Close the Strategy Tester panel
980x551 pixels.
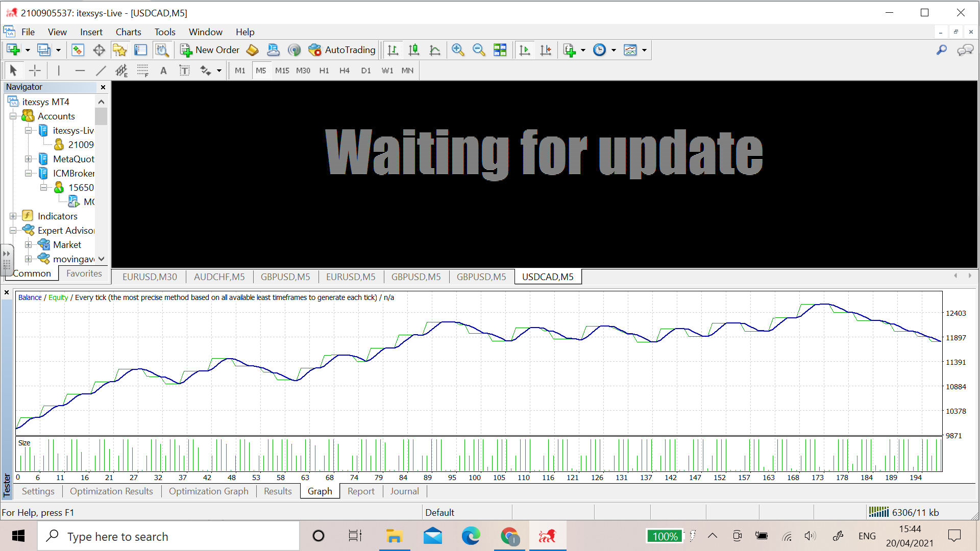point(7,292)
